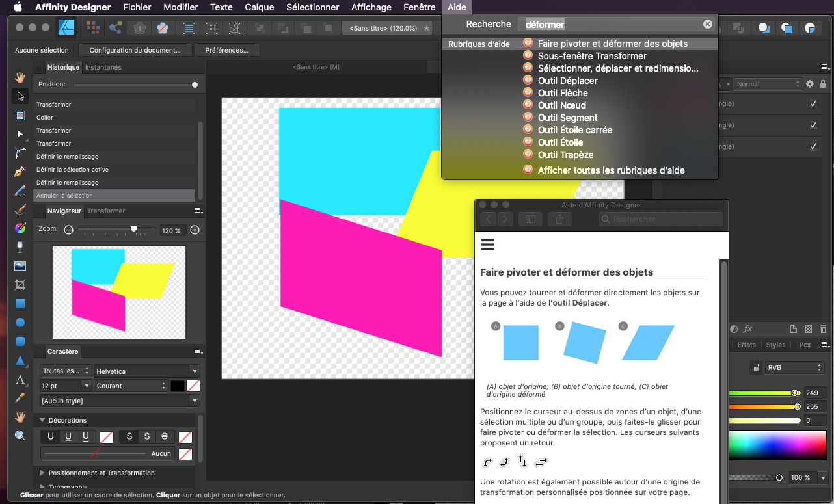Toggle plain underline U decoration
The height and width of the screenshot is (504, 834).
(x=51, y=436)
